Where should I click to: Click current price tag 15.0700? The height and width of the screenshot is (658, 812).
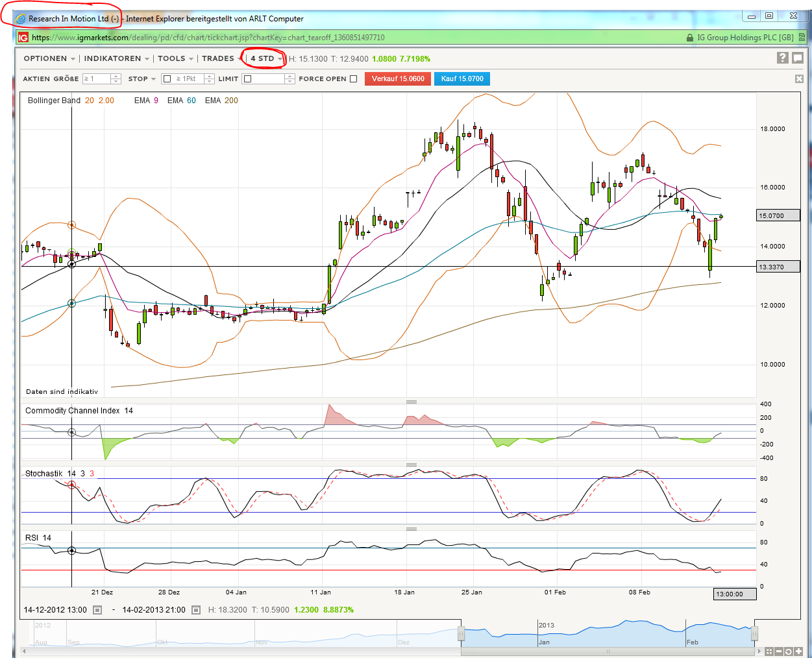(779, 215)
